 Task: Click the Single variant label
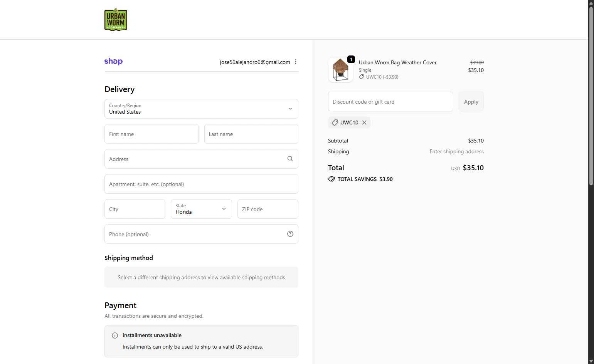365,70
